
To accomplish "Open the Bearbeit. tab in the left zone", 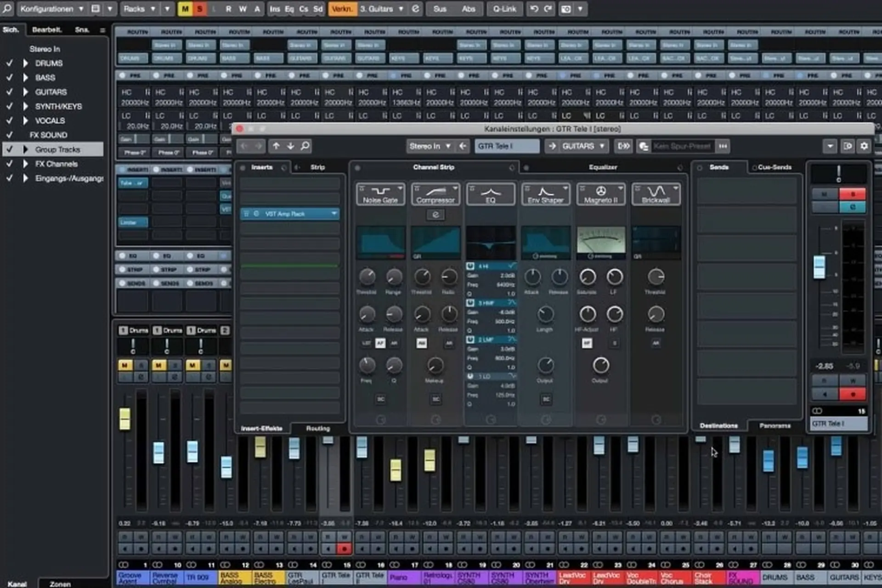I will coord(47,29).
